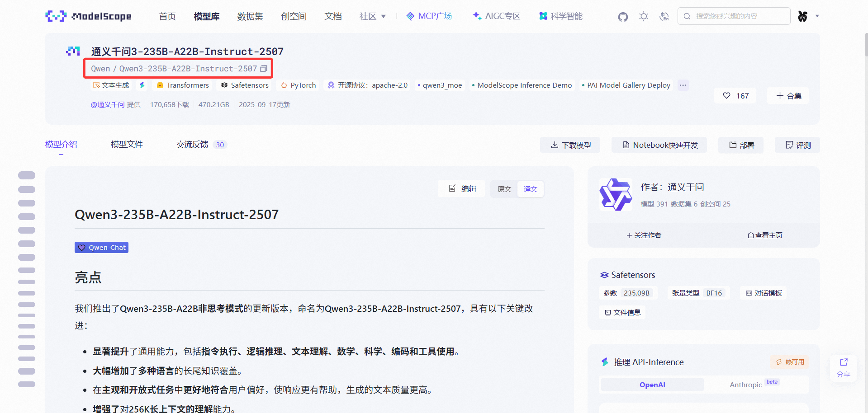868x413 pixels.
Task: Toggle the sun light/dark theme icon
Action: [x=644, y=17]
